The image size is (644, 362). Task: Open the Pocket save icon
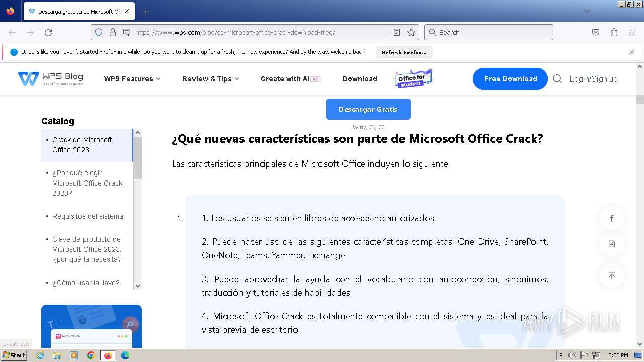click(x=596, y=32)
